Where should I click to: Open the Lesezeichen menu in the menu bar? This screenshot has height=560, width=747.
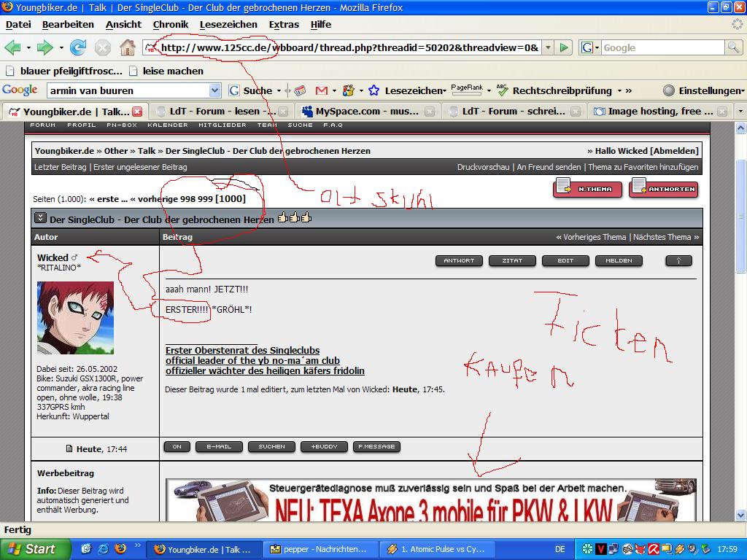point(228,24)
